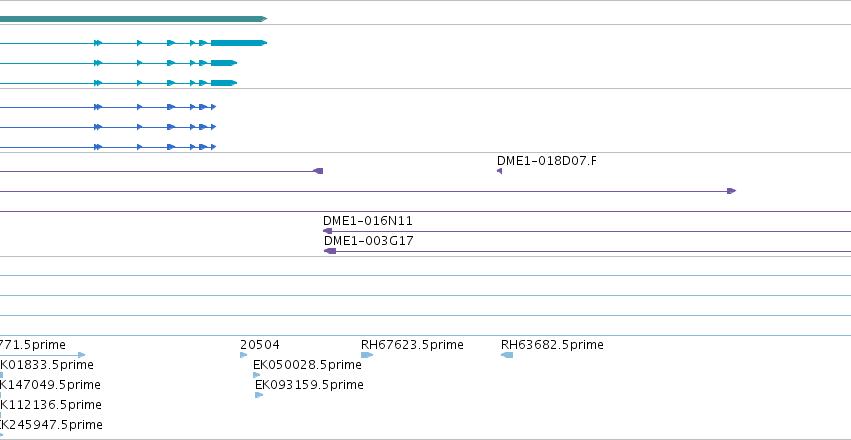
Task: Select the RH63682.5prime EST label
Action: pyautogui.click(x=552, y=345)
